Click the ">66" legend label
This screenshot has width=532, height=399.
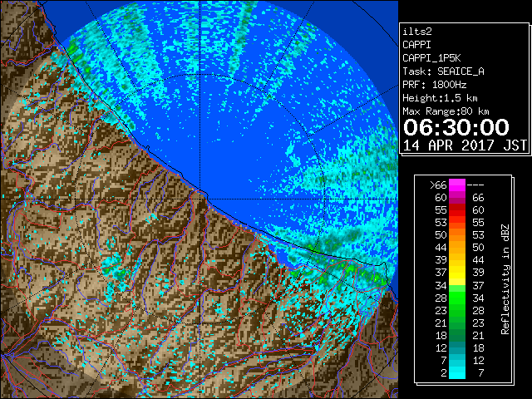coord(438,185)
